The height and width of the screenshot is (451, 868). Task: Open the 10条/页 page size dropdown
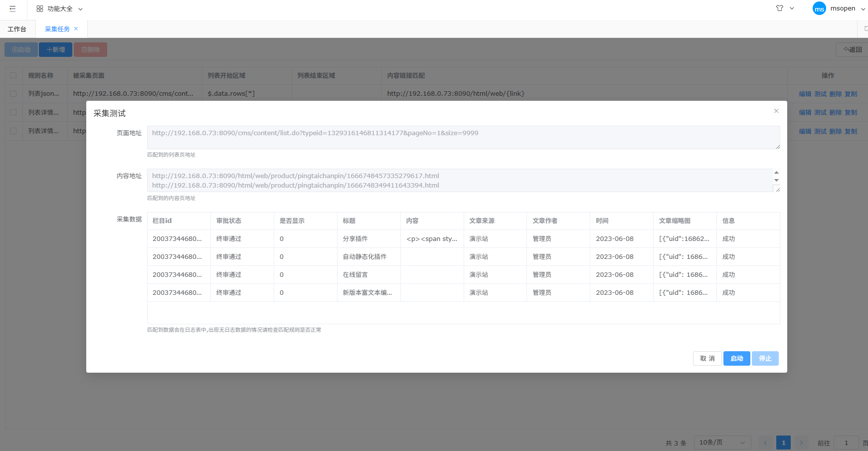pyautogui.click(x=722, y=443)
